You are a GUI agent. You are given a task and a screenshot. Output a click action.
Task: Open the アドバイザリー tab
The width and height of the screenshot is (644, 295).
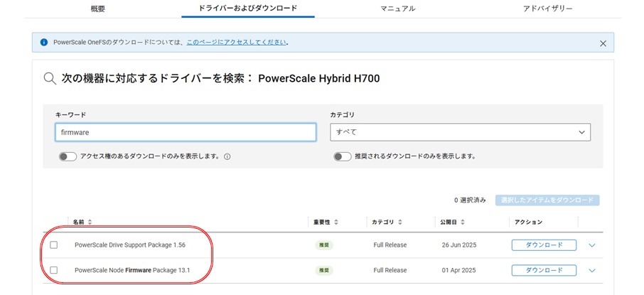(x=548, y=9)
